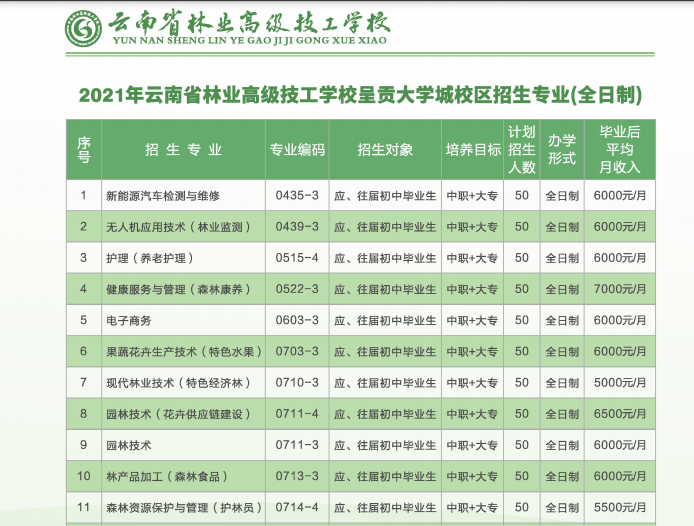Click the 招生对象 column header
694x526 pixels.
point(385,150)
